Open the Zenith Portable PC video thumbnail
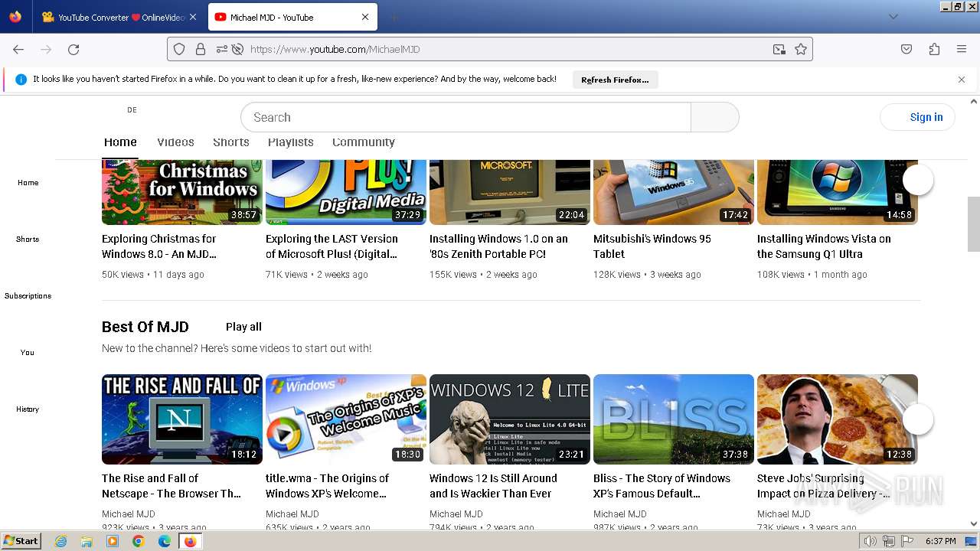The height and width of the screenshot is (551, 980). coord(510,192)
